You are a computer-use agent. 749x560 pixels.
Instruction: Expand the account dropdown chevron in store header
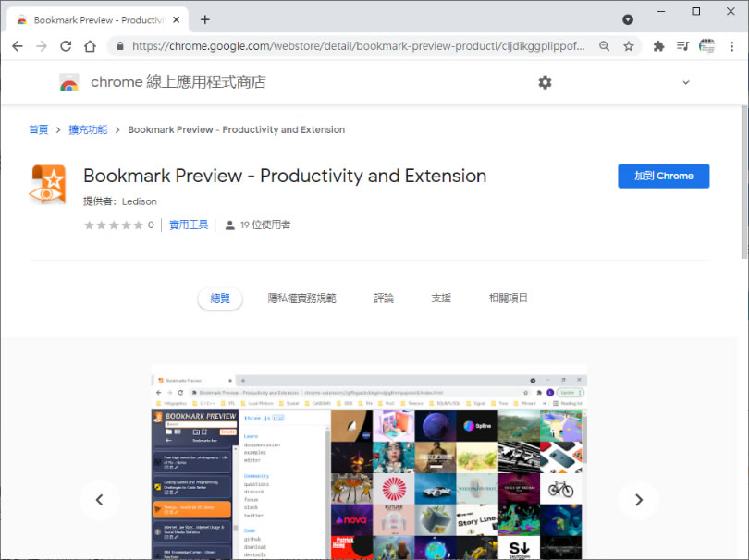click(686, 82)
